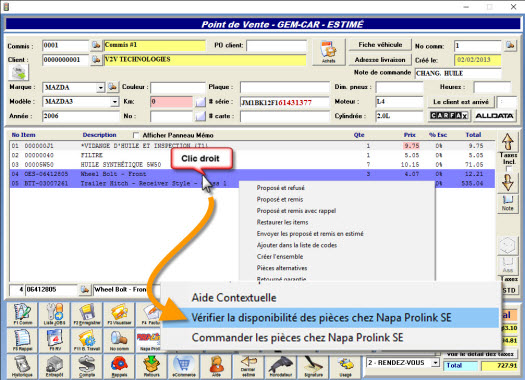Enable the Afficher Panneau Mémo checkbox

click(x=136, y=135)
